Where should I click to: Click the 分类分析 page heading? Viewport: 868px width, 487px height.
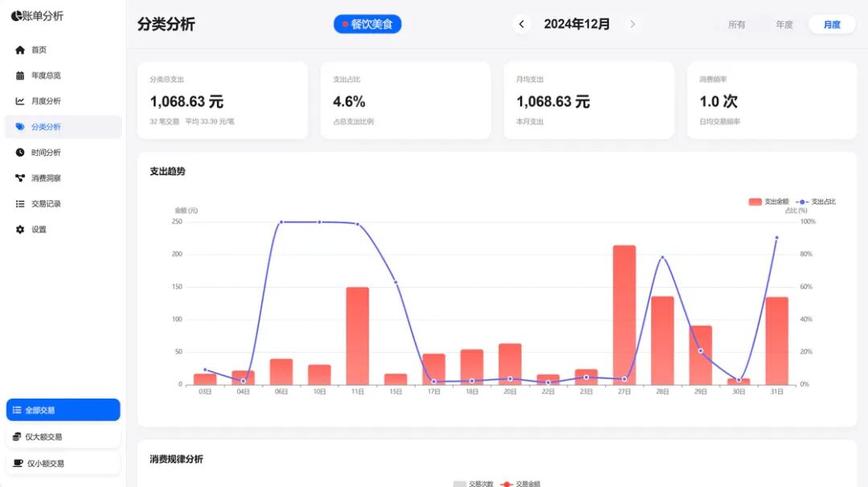(x=166, y=24)
